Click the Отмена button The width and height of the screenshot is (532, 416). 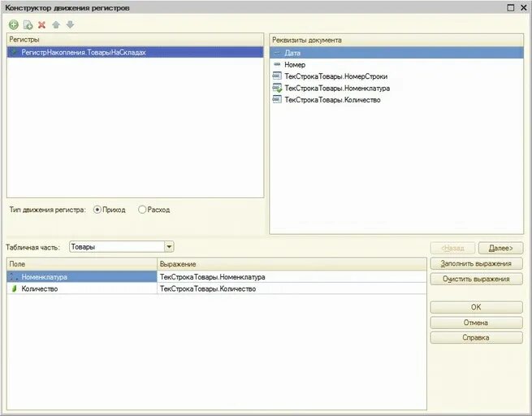(x=476, y=323)
